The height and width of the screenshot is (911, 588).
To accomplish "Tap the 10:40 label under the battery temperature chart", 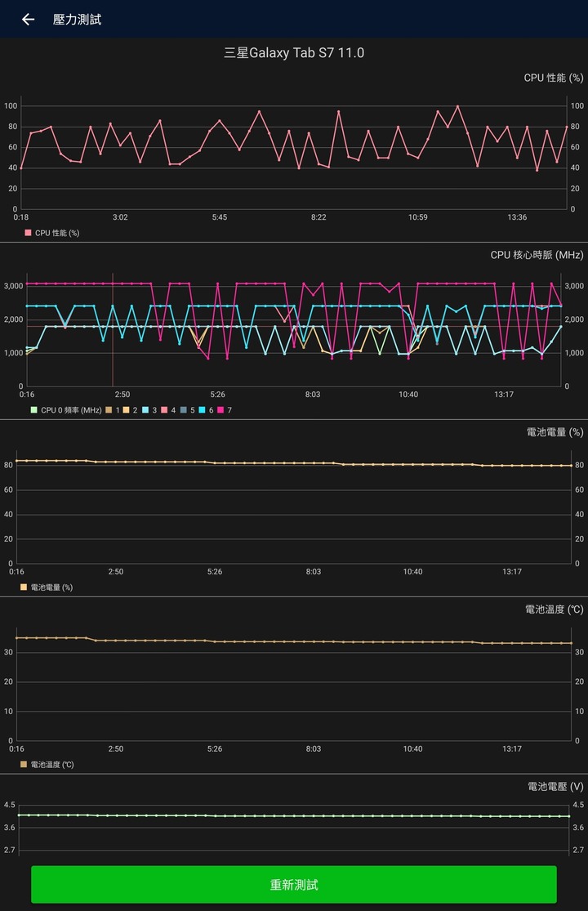I will click(412, 749).
